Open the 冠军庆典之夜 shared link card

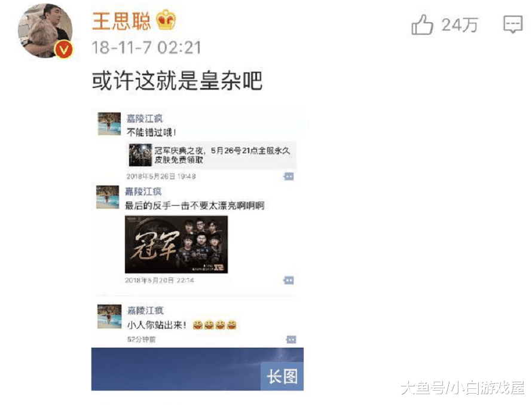click(212, 155)
